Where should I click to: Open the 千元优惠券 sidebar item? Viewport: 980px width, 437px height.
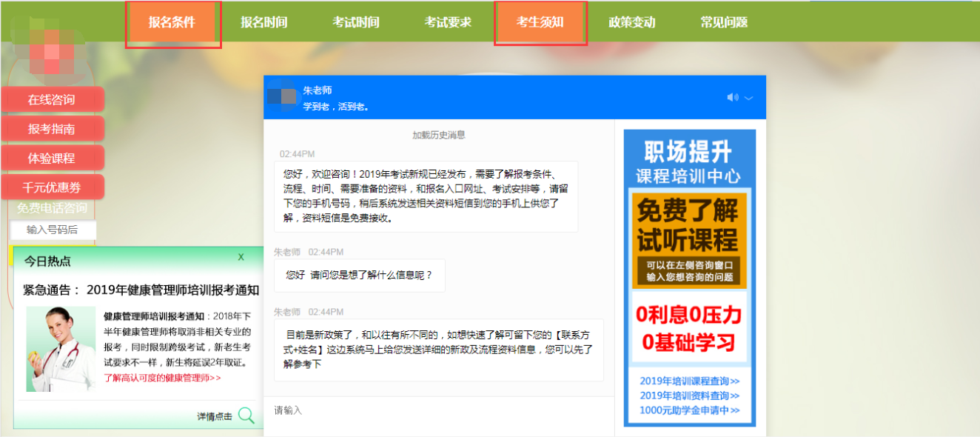click(54, 186)
